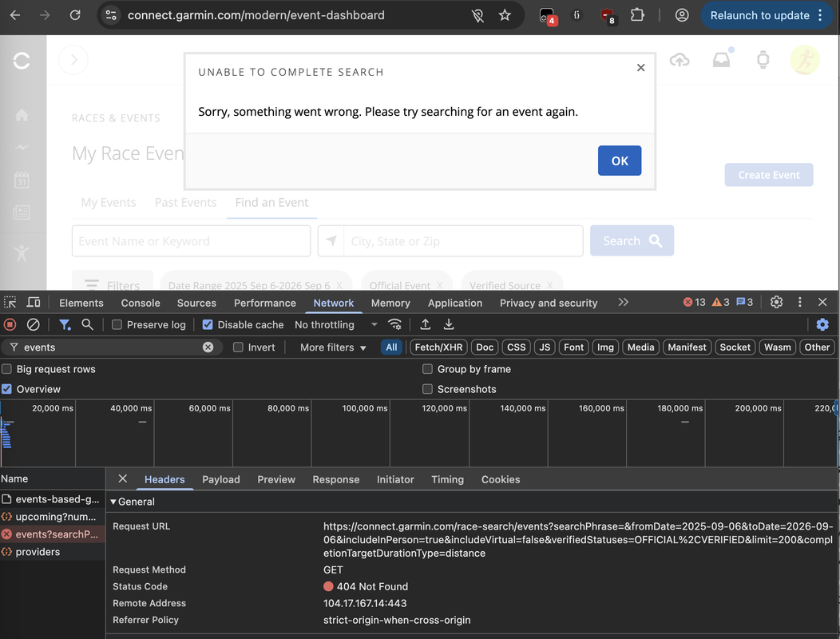
Task: Switch to the Payload tab
Action: [x=220, y=480]
